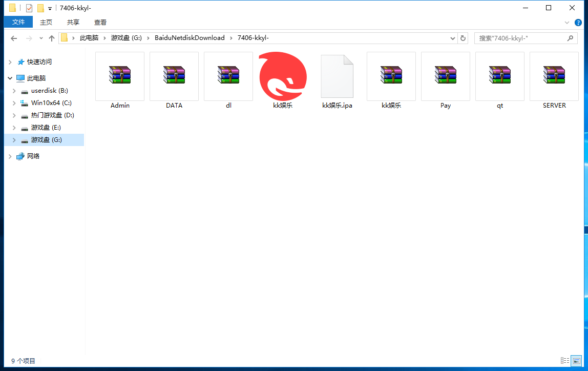Select the Pay archive file

click(x=446, y=76)
